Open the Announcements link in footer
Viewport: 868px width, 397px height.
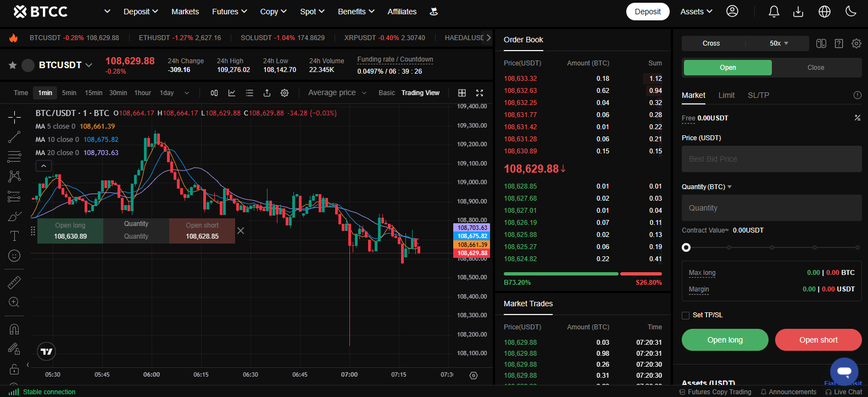tap(788, 392)
